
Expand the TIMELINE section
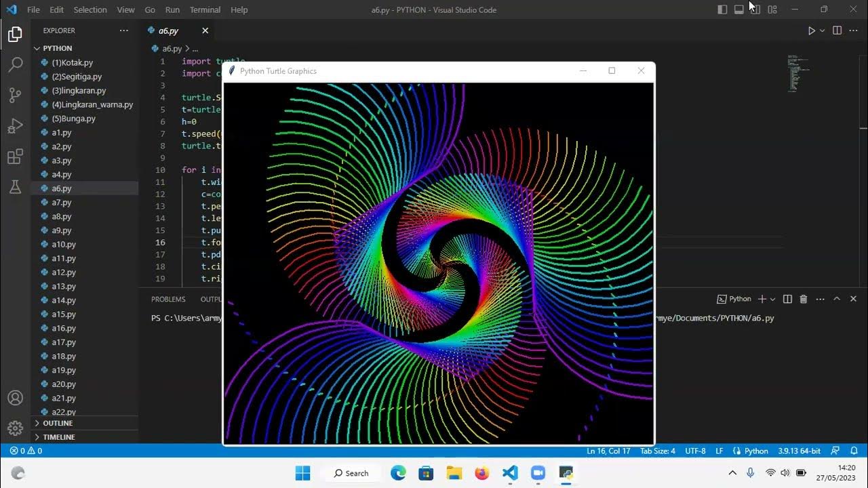pyautogui.click(x=85, y=437)
